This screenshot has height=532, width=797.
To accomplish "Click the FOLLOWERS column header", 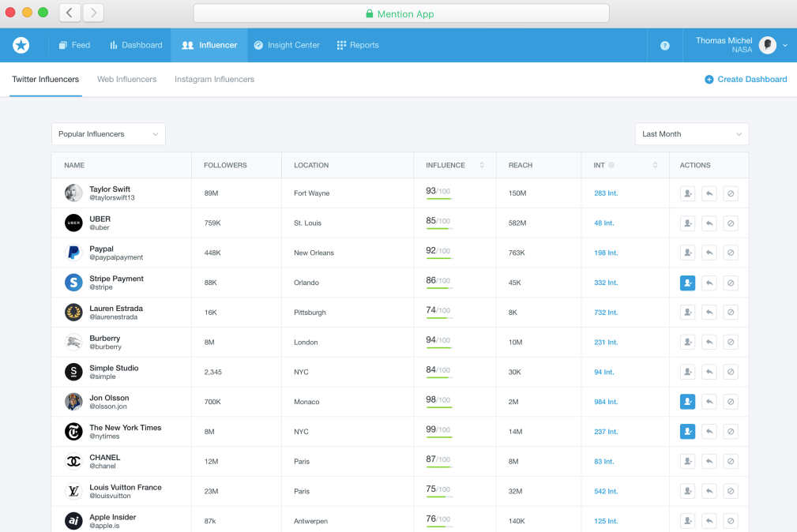I will click(225, 165).
